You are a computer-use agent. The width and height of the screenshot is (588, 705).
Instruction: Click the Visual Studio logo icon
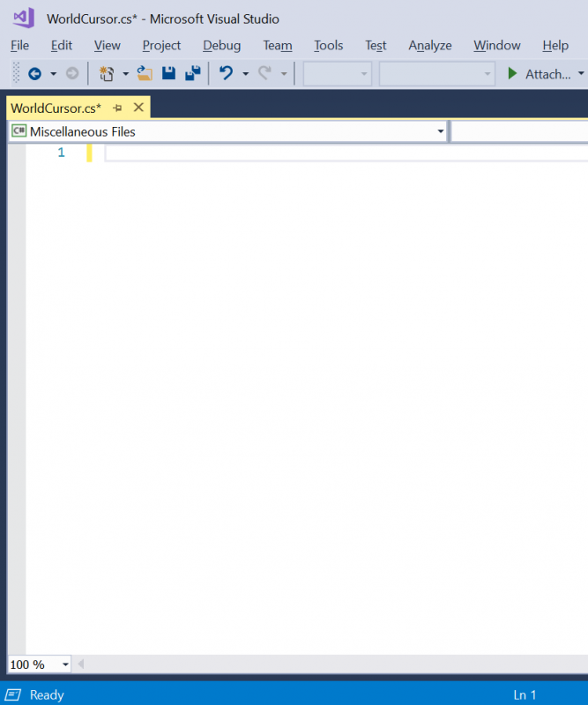click(x=24, y=18)
